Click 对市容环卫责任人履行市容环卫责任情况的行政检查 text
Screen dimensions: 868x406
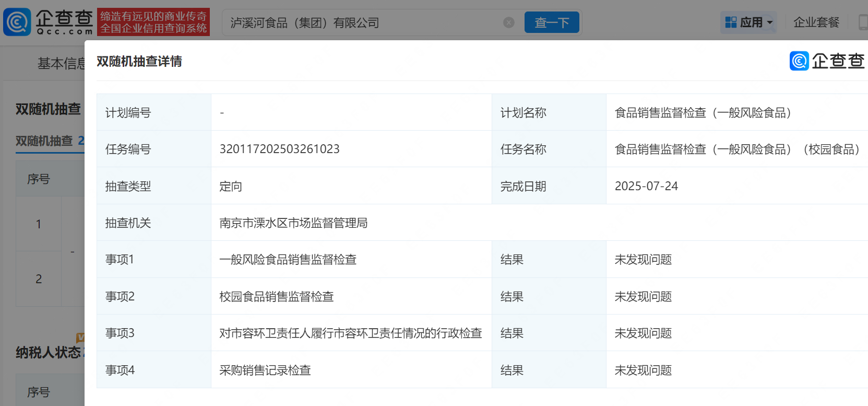(351, 333)
